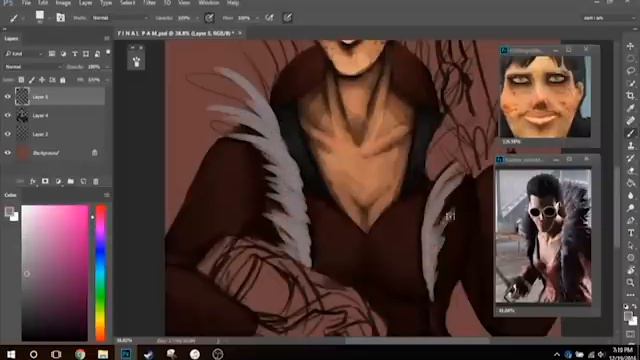Open layer Fill dropdown
Image resolution: width=640 pixels, height=360 pixels.
107,80
